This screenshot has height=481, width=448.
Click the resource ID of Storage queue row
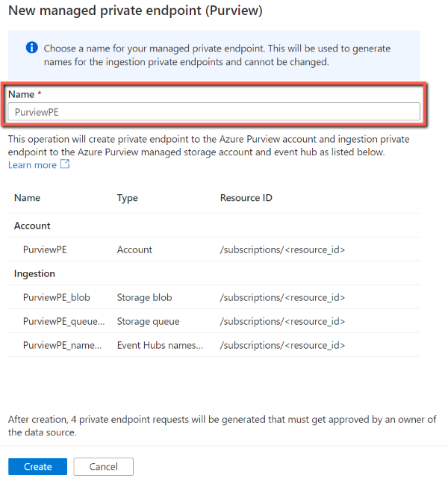[282, 321]
